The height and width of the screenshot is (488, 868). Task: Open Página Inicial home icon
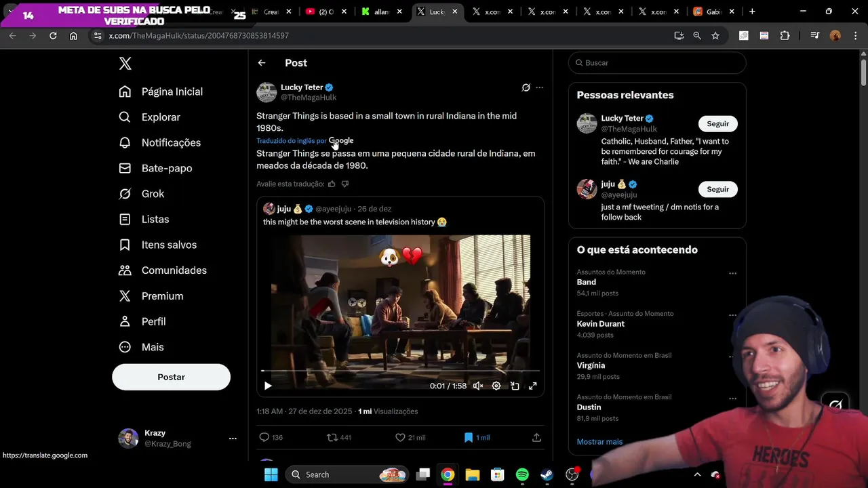tap(125, 91)
